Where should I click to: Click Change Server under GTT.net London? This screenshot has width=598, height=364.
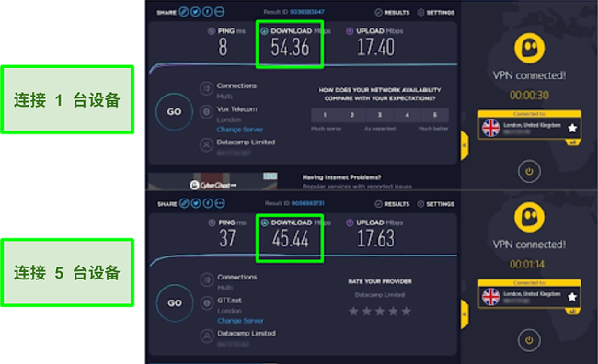coord(241,321)
